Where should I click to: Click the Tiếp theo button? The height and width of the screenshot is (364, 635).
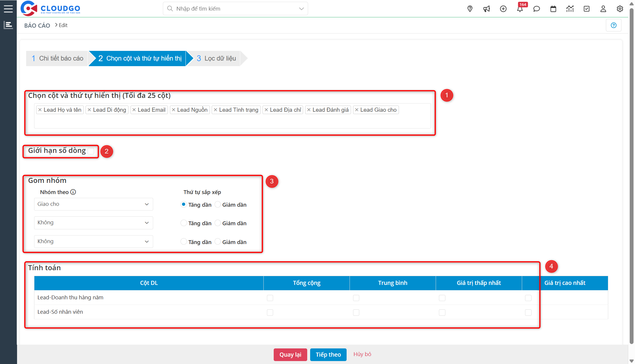click(x=328, y=355)
